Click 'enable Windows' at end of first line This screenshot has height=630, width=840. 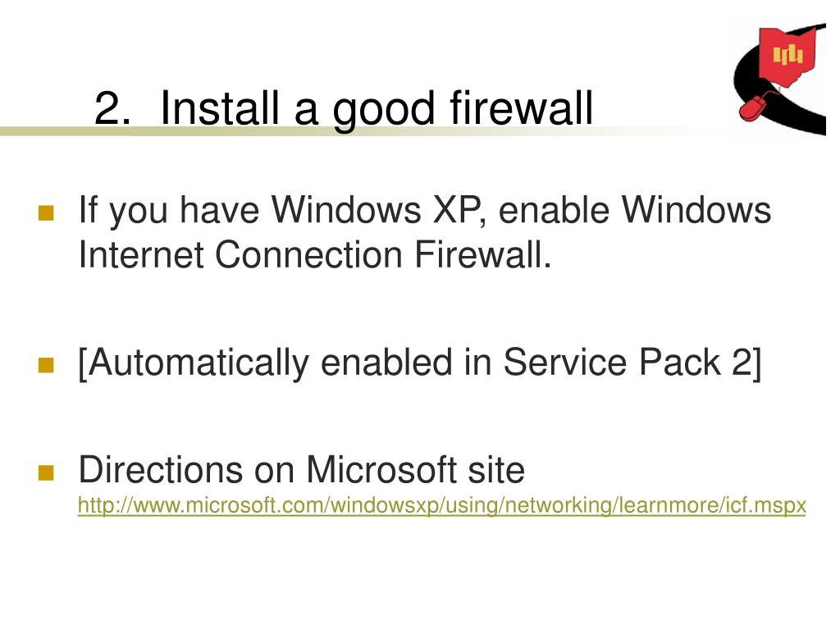pos(635,209)
